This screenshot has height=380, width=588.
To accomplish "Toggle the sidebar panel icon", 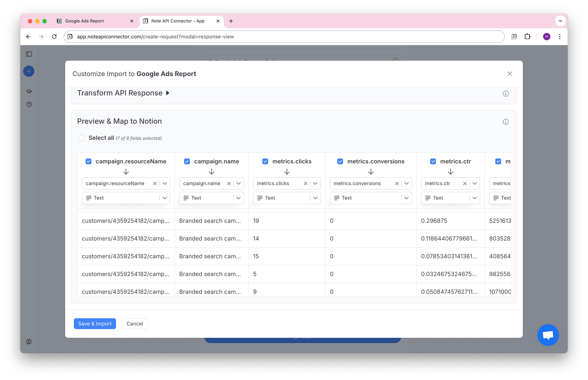I will [29, 54].
